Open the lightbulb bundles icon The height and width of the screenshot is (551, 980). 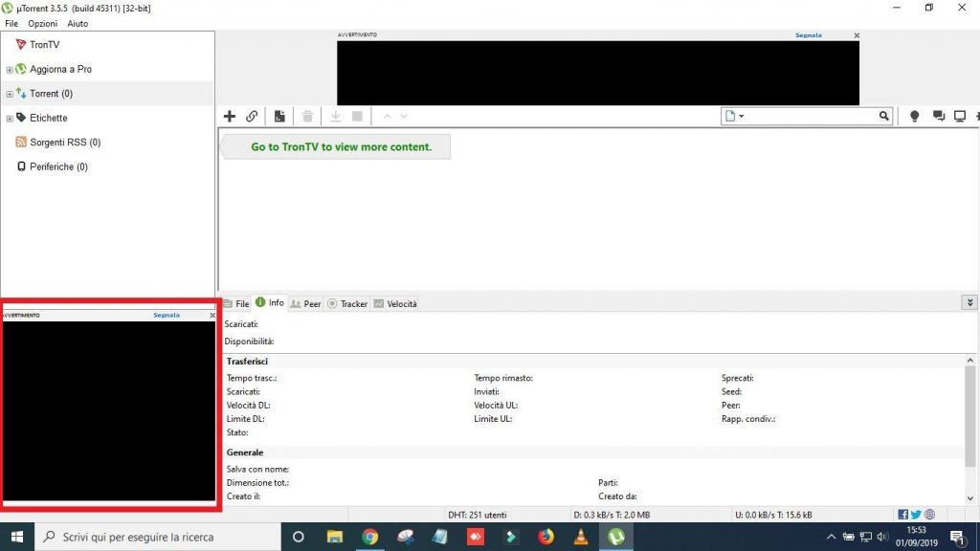914,116
